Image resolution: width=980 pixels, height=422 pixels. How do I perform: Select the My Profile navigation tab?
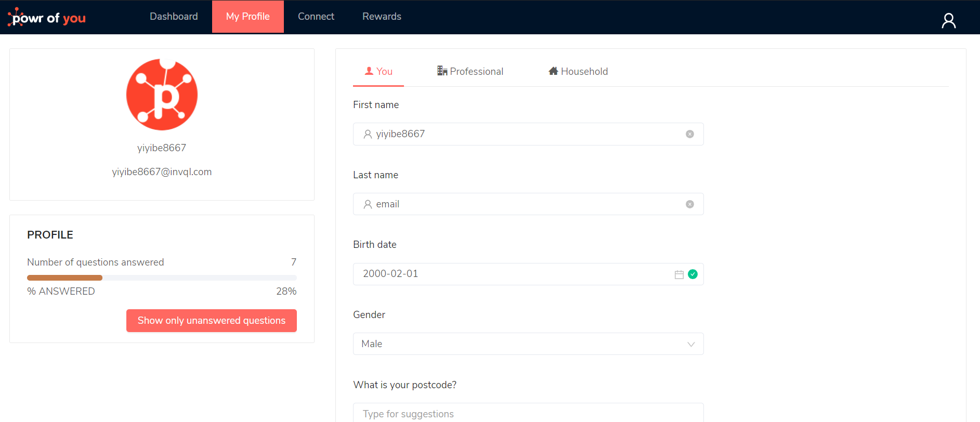(248, 17)
